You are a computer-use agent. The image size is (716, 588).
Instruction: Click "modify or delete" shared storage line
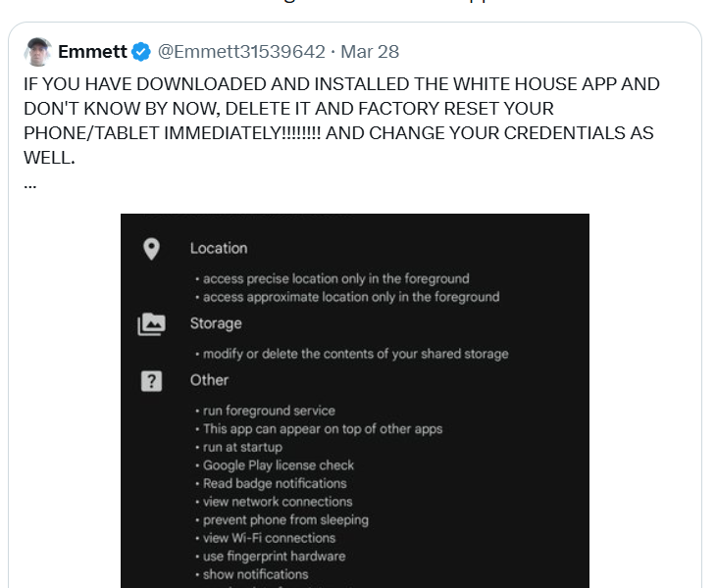pyautogui.click(x=355, y=354)
